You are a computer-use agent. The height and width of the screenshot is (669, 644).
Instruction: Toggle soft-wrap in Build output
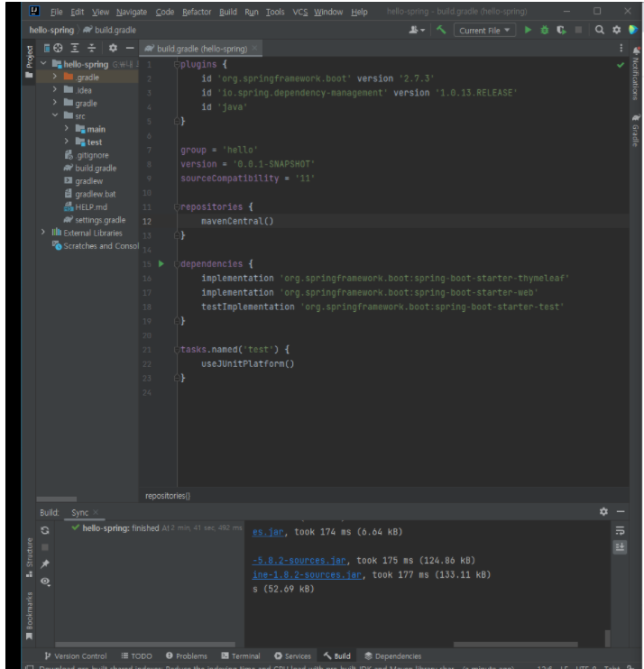(x=621, y=530)
